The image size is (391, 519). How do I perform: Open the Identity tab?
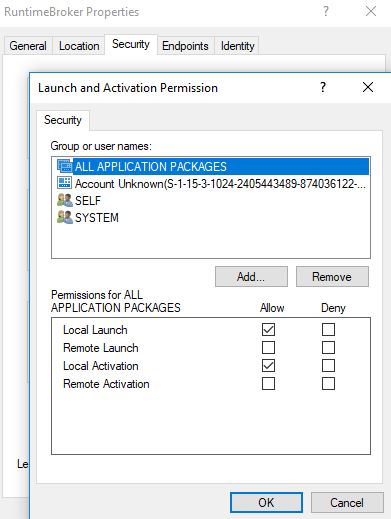click(237, 46)
